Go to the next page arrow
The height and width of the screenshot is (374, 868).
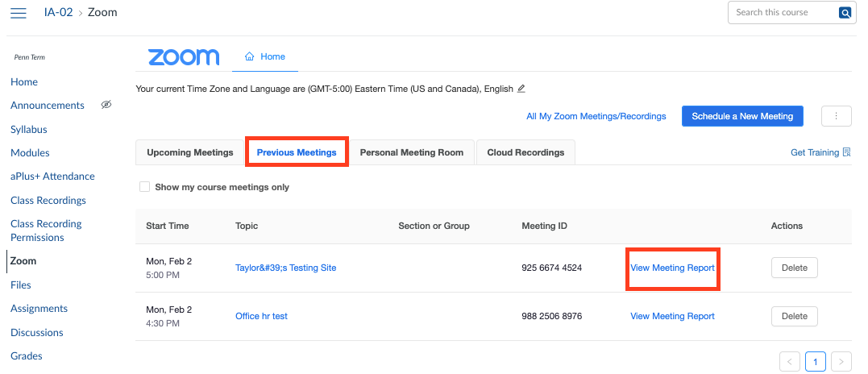[x=841, y=362]
